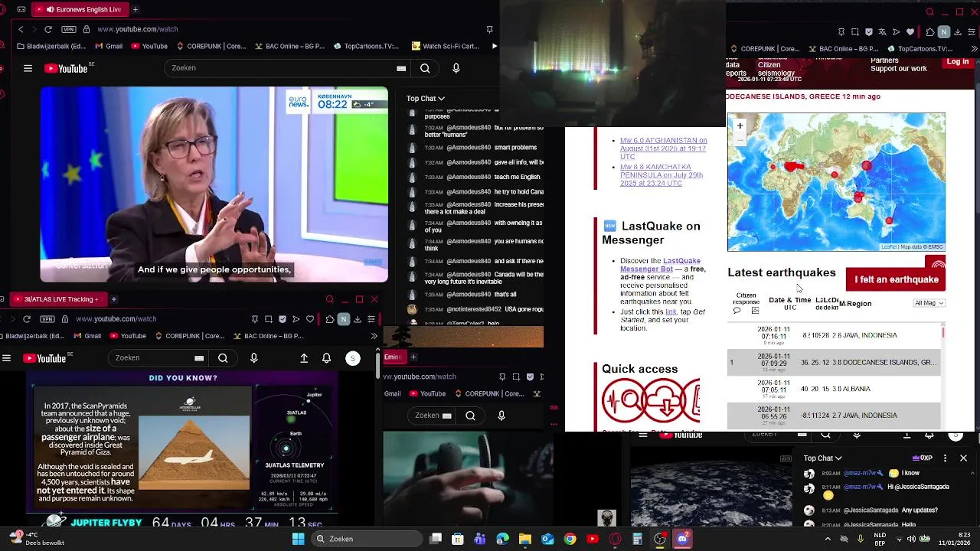Image resolution: width=980 pixels, height=551 pixels.
Task: Click the taskbar weather widget
Action: point(35,539)
